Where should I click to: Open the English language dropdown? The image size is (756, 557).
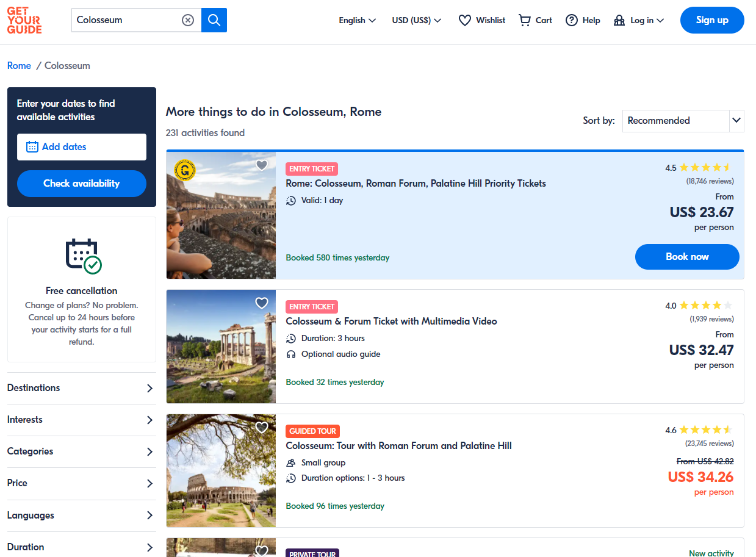pos(358,20)
